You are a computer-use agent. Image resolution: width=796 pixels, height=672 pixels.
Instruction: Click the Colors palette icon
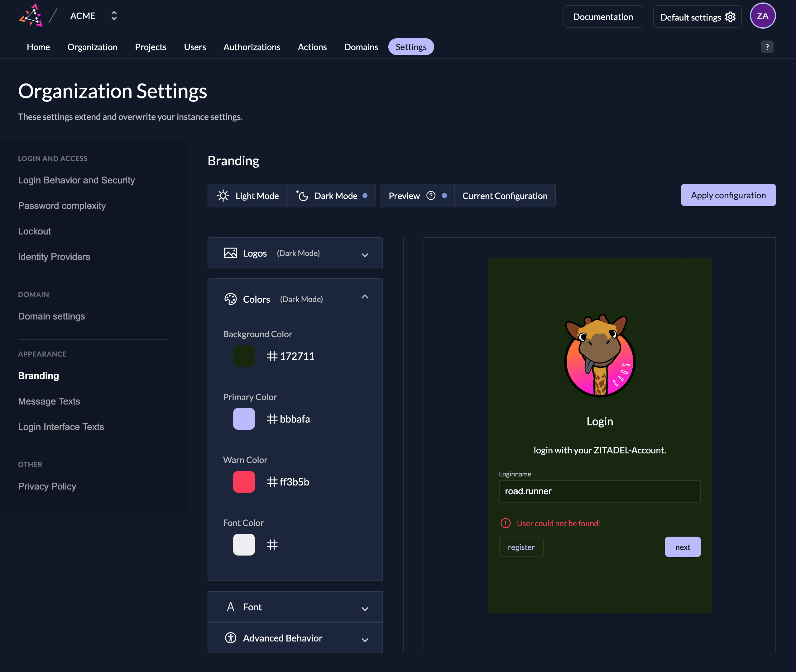tap(230, 299)
